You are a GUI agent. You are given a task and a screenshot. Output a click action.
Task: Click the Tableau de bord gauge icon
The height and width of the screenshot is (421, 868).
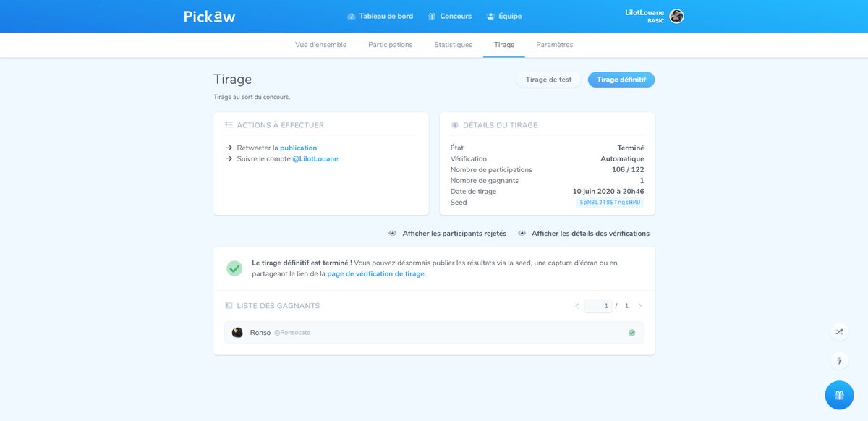[x=352, y=16]
